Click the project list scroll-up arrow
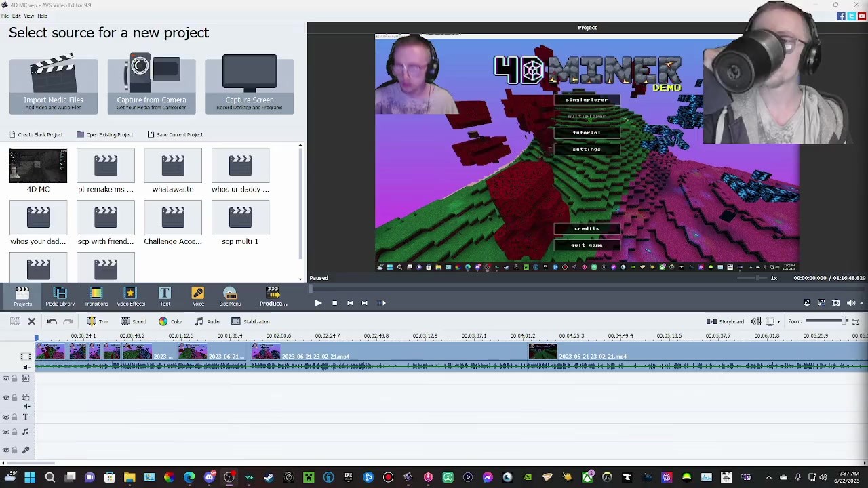868x488 pixels. point(300,146)
